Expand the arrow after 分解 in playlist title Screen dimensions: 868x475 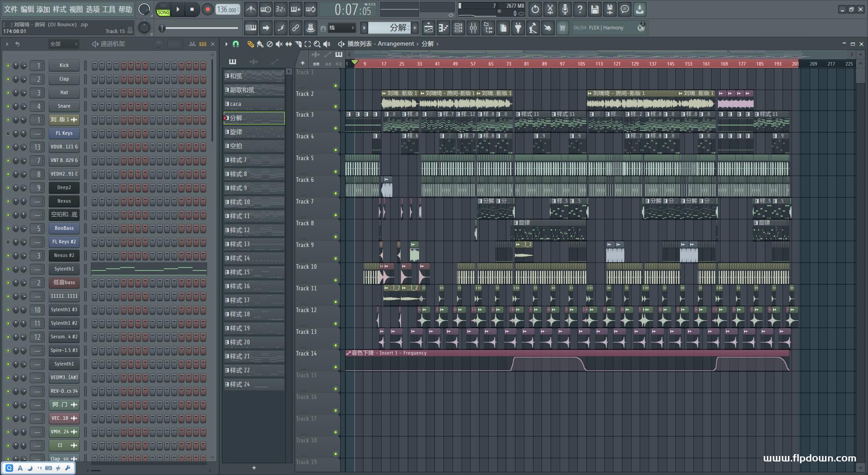[x=438, y=44]
